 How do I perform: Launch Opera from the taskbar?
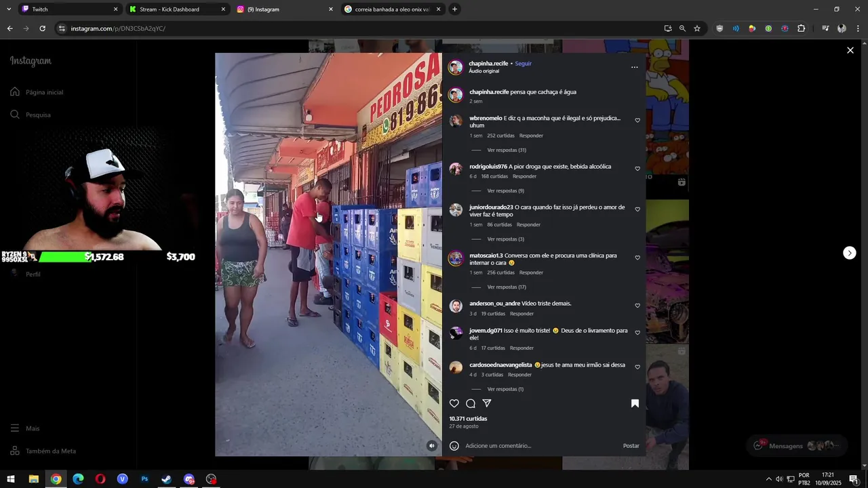(x=100, y=479)
